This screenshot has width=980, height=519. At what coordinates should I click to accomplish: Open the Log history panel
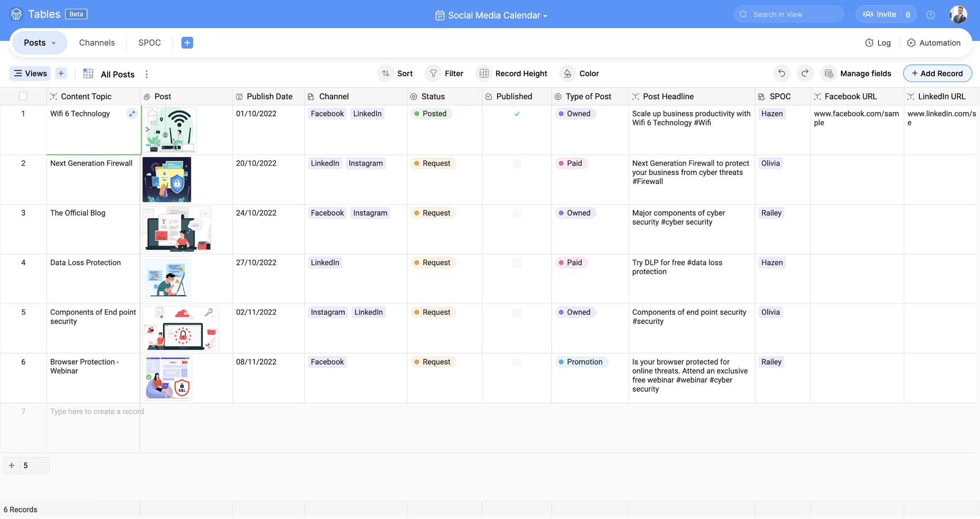pyautogui.click(x=878, y=43)
